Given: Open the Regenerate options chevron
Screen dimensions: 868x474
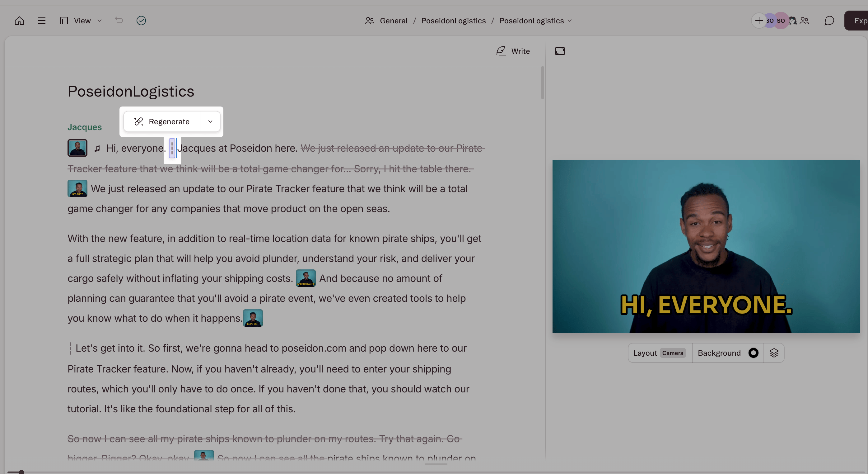Looking at the screenshot, I should point(210,121).
